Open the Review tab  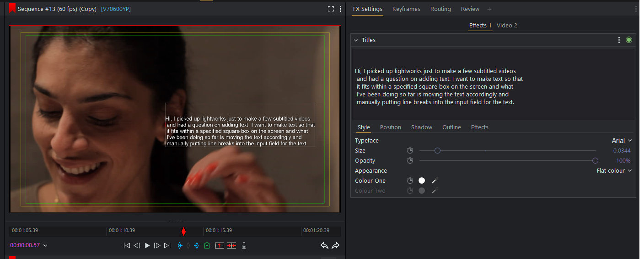[470, 9]
